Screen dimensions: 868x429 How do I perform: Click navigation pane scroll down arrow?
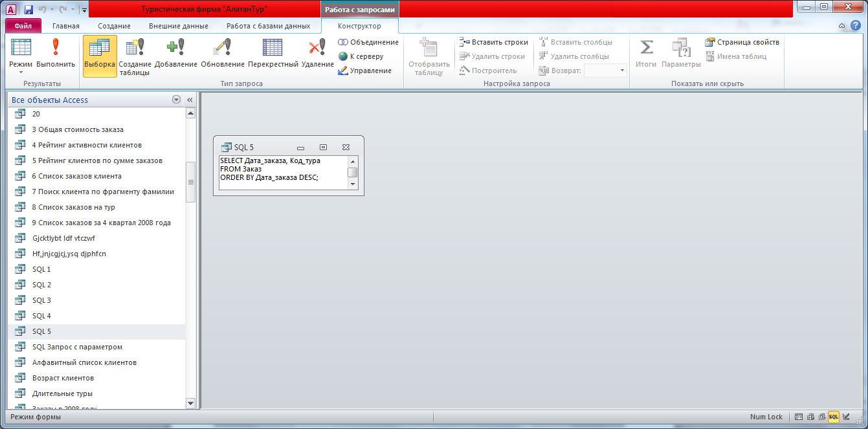pos(190,403)
